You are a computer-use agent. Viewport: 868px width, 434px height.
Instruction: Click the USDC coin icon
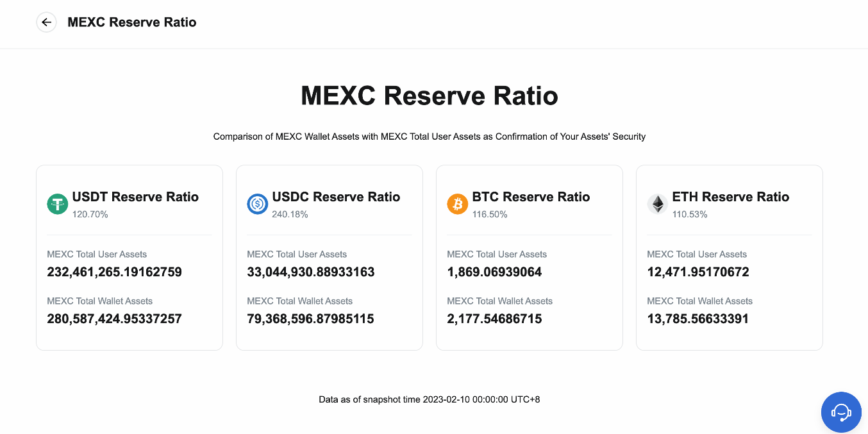[x=258, y=204]
